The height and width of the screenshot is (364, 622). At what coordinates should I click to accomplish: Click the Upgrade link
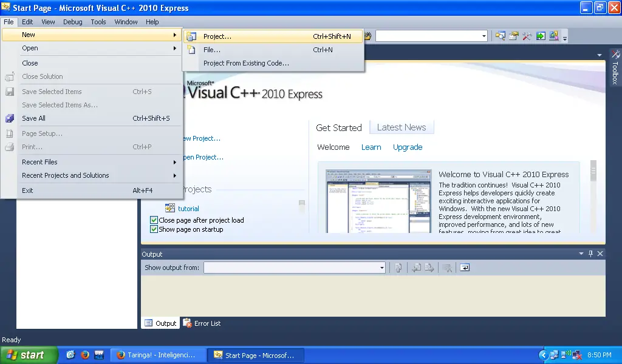408,147
